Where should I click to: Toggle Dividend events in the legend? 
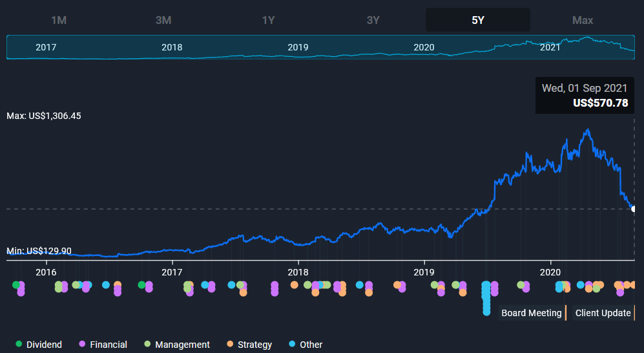pos(39,345)
